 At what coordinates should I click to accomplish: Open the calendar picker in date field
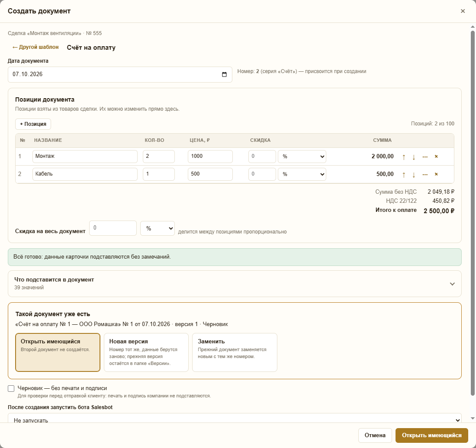224,75
